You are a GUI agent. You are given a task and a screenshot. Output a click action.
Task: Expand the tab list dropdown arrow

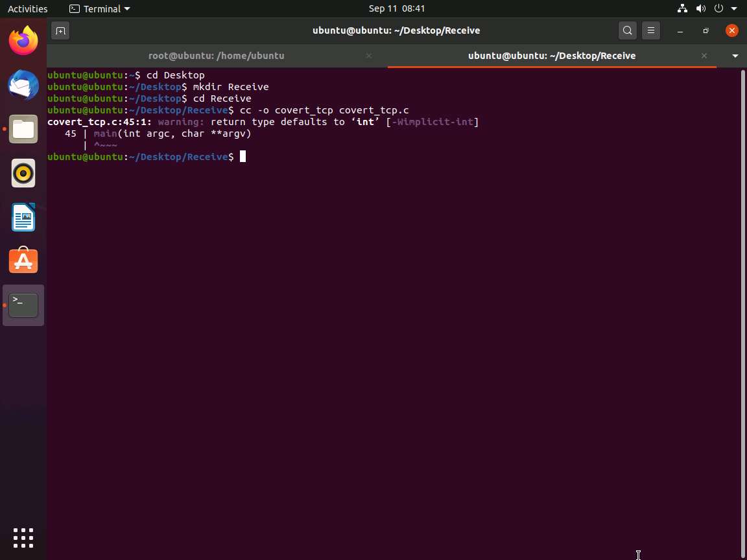[x=735, y=56]
